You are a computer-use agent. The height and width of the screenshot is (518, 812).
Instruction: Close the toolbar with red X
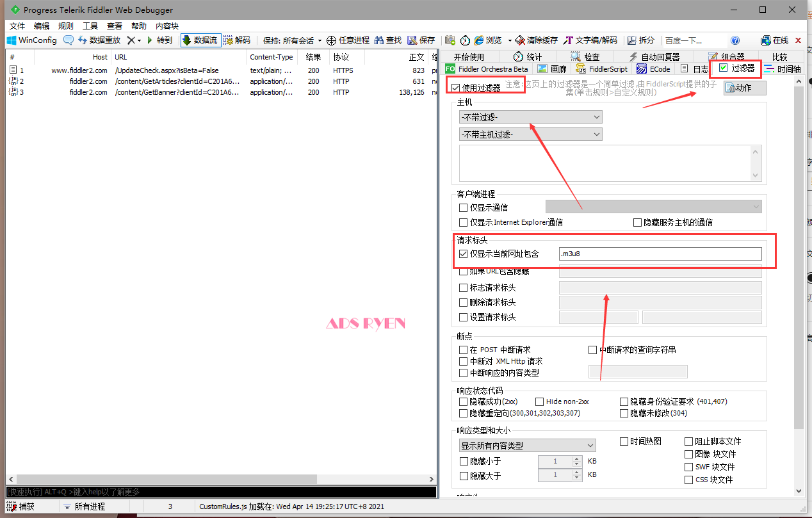[798, 40]
